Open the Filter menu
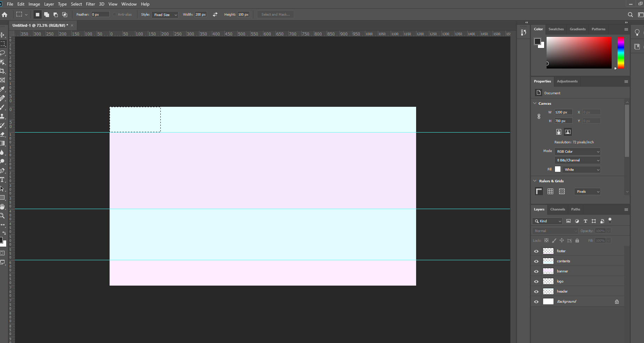 (x=90, y=4)
